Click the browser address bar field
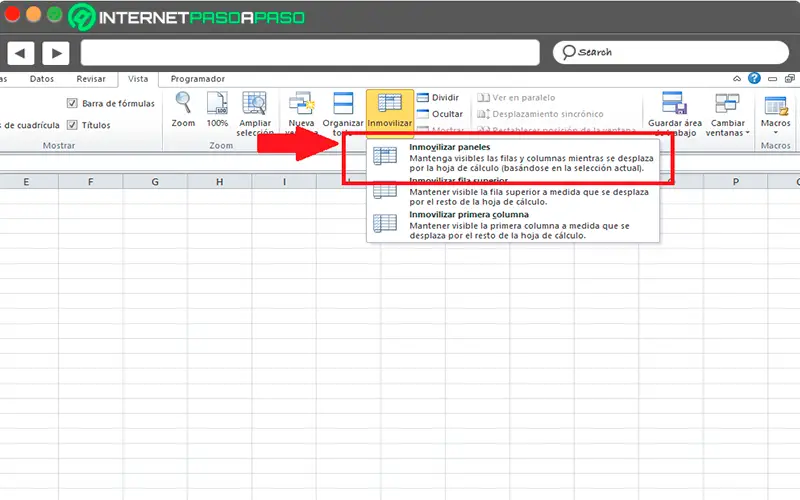The height and width of the screenshot is (500, 800). [x=310, y=53]
